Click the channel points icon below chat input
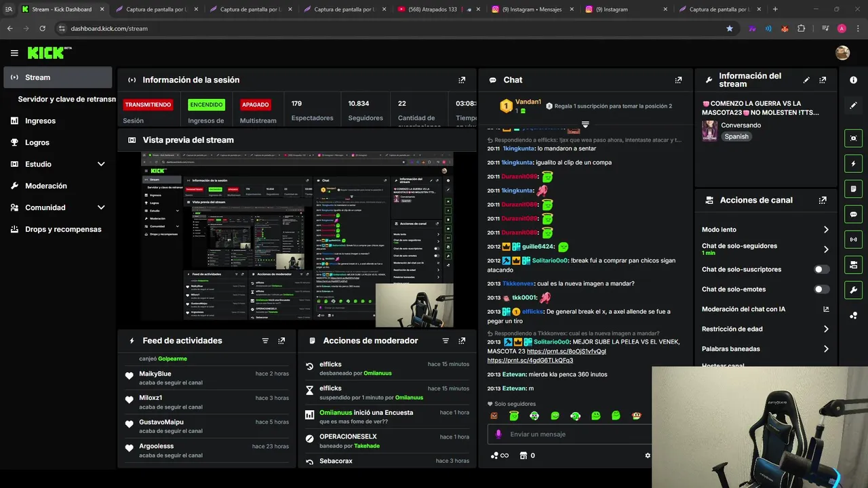Image resolution: width=868 pixels, height=488 pixels. coord(495,455)
